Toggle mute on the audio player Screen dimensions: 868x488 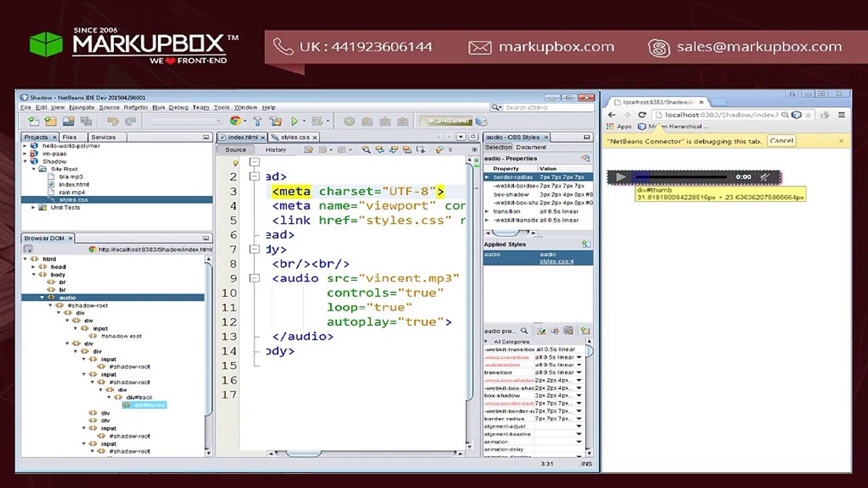point(765,177)
